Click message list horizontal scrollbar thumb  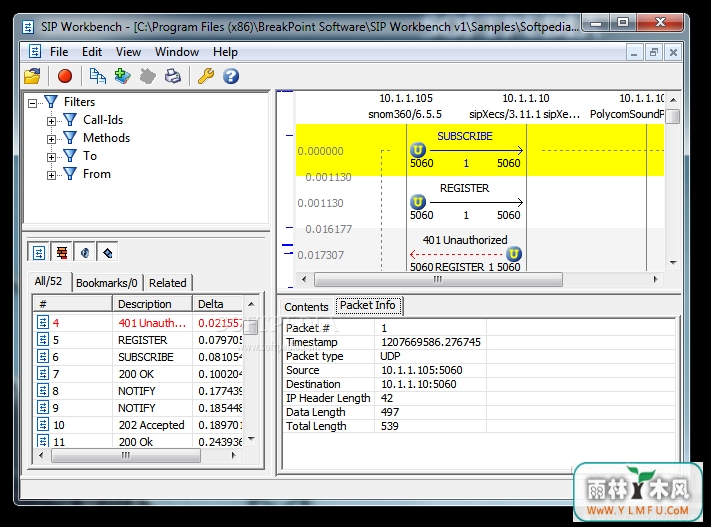pos(126,455)
